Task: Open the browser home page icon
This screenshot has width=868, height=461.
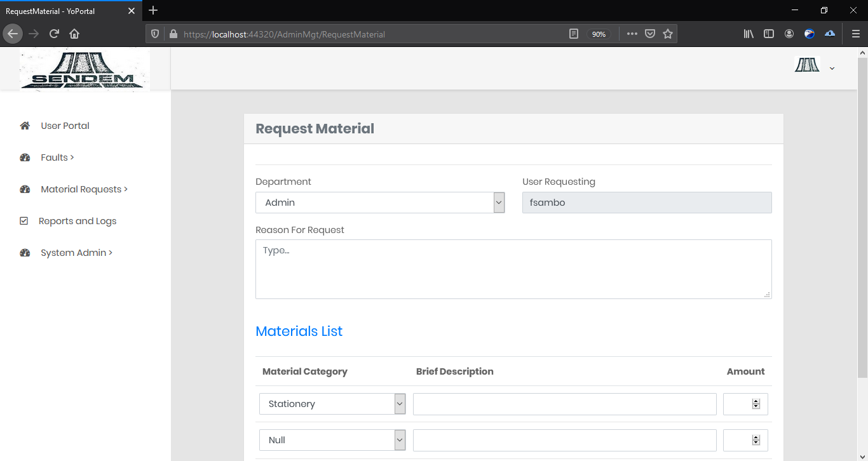Action: (x=74, y=34)
